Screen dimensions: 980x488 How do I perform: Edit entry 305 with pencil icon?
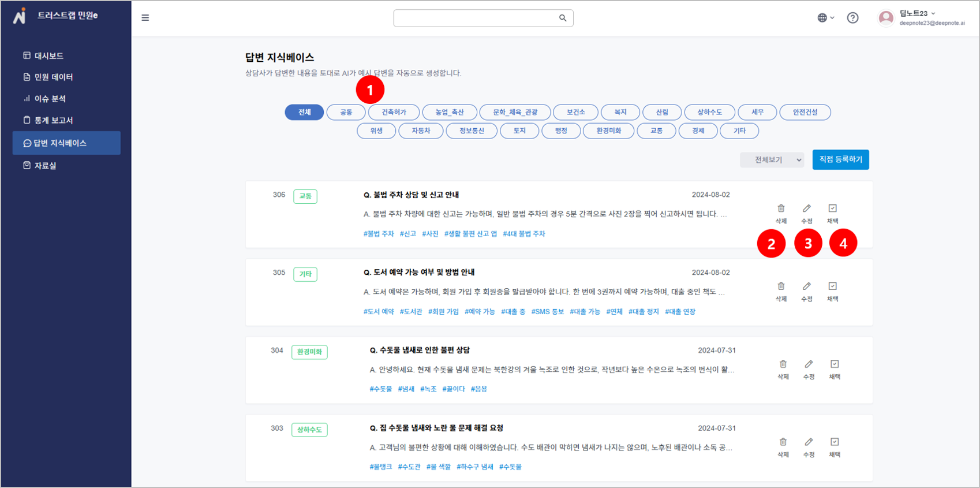807,286
